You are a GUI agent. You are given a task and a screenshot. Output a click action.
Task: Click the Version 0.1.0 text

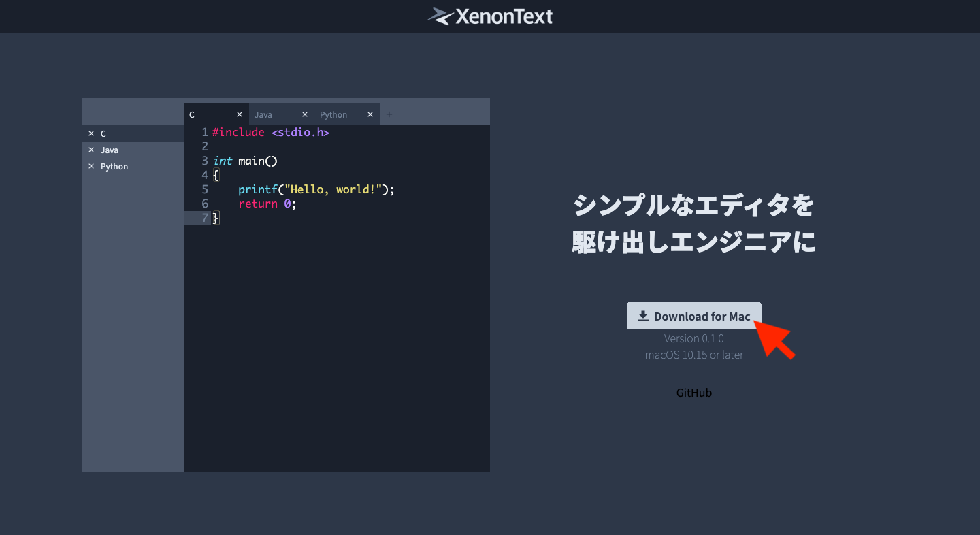click(x=694, y=338)
